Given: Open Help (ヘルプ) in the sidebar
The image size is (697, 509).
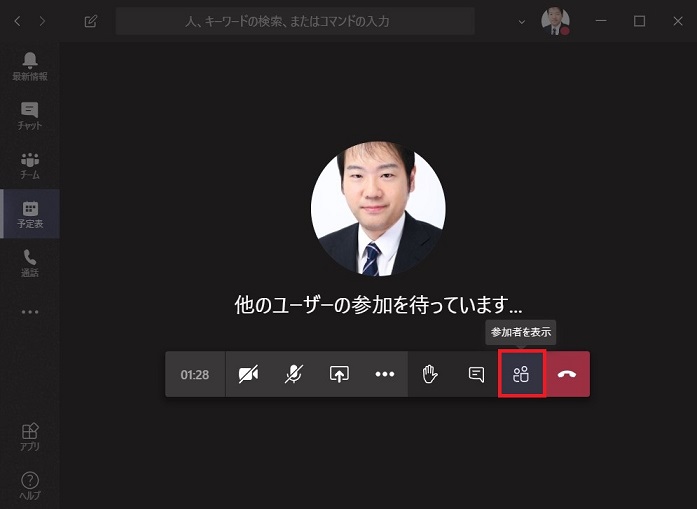Looking at the screenshot, I should [x=30, y=485].
